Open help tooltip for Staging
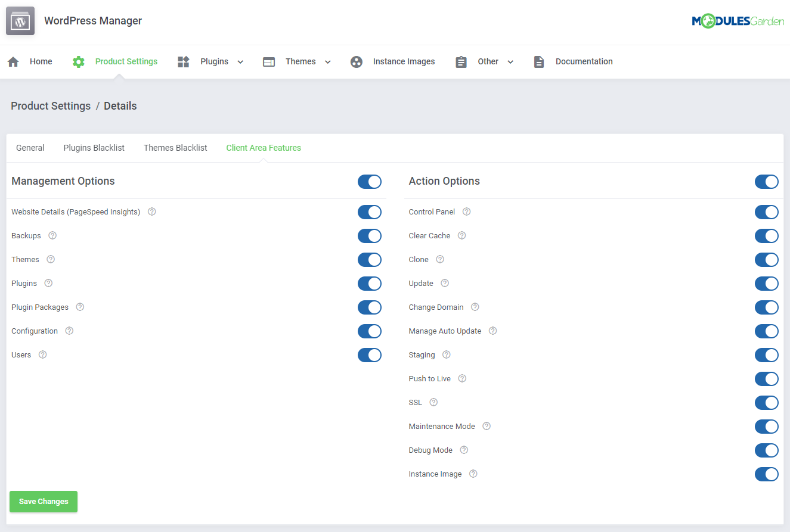The image size is (790, 532). 447,354
